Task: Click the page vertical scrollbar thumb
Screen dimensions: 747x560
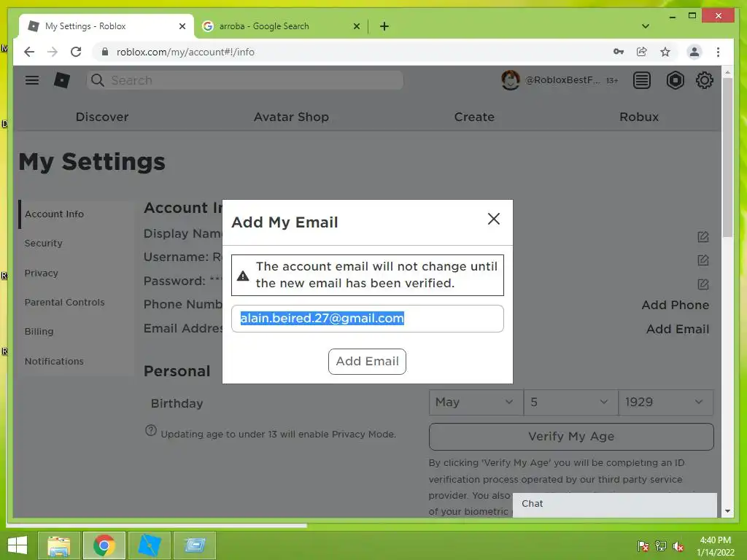Action: click(x=727, y=157)
